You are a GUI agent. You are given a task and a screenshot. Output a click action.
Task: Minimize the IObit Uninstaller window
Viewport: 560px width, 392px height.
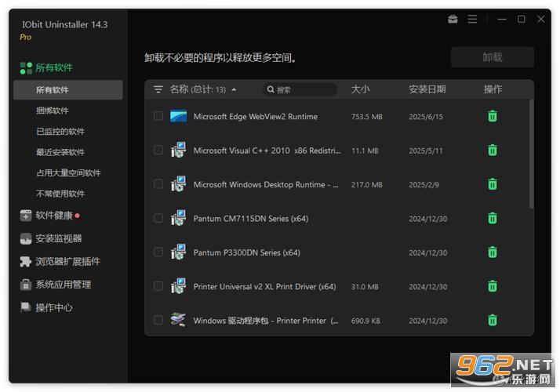pyautogui.click(x=502, y=19)
